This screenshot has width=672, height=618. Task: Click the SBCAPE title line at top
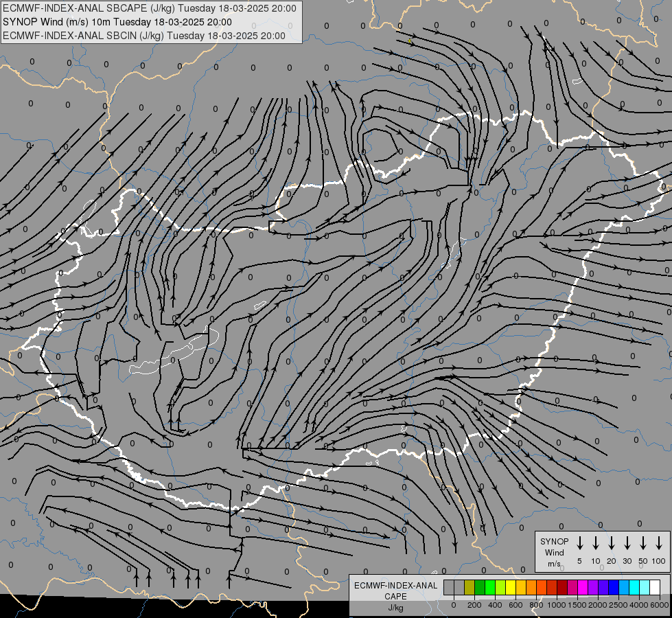[x=150, y=8]
